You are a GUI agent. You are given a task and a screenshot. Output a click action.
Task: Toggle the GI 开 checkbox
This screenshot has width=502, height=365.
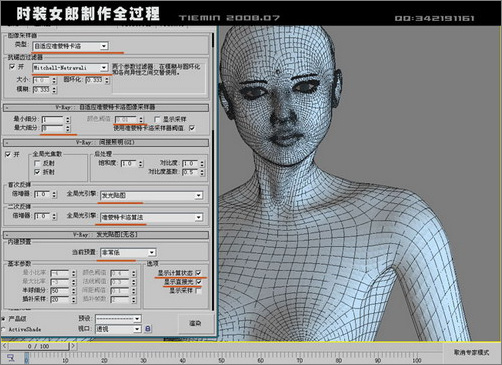(8, 154)
